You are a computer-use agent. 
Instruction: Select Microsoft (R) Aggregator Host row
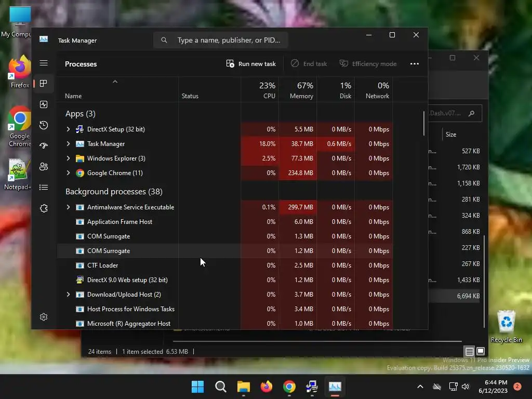(225, 323)
